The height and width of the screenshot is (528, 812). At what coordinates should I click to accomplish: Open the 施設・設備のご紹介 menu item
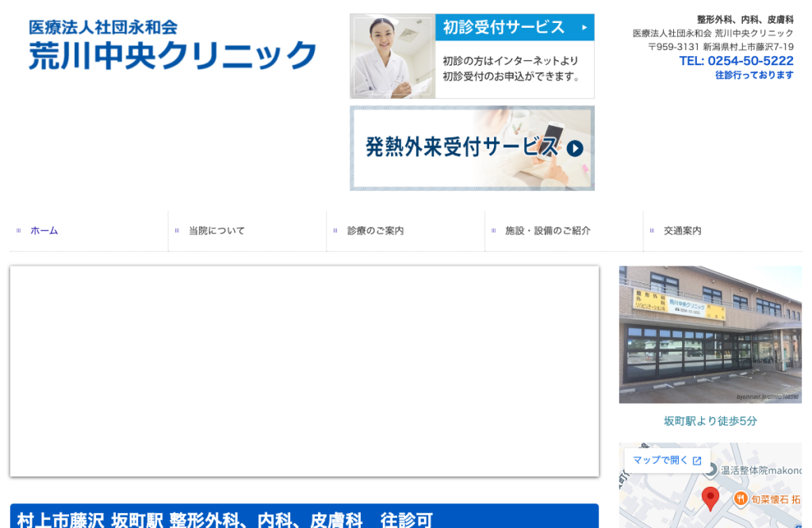pos(548,231)
